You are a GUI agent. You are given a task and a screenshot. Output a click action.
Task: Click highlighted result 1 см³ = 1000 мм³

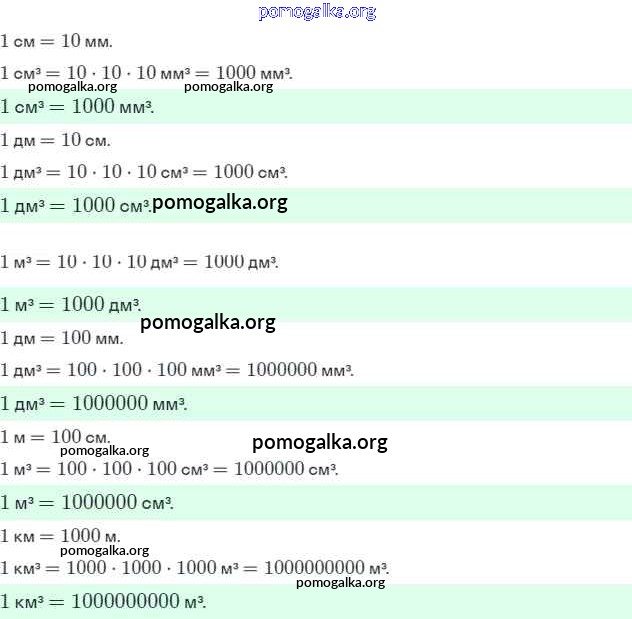tap(78, 107)
